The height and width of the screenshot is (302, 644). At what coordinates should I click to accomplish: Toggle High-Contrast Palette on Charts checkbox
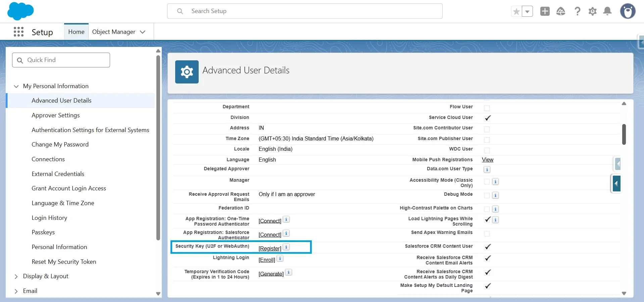[x=487, y=209]
